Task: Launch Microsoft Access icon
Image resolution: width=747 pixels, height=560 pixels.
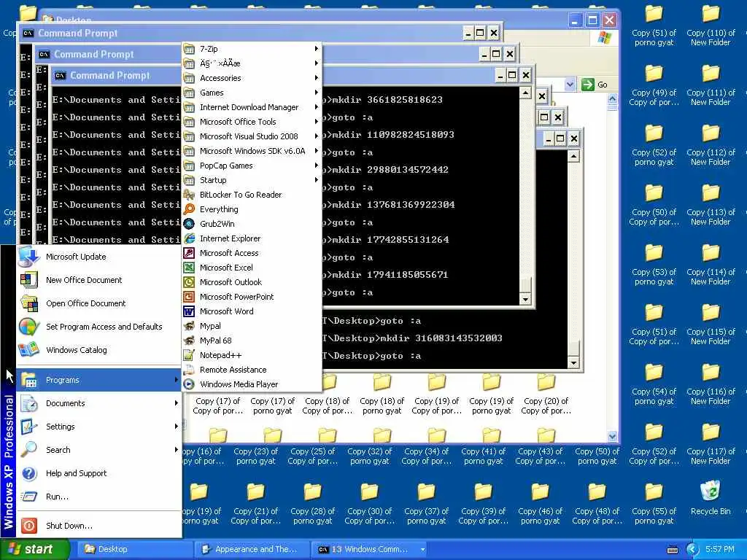Action: 189,253
